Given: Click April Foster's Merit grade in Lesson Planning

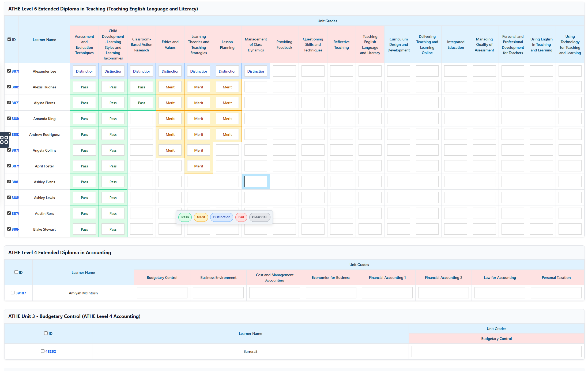Looking at the screenshot, I should click(199, 166).
